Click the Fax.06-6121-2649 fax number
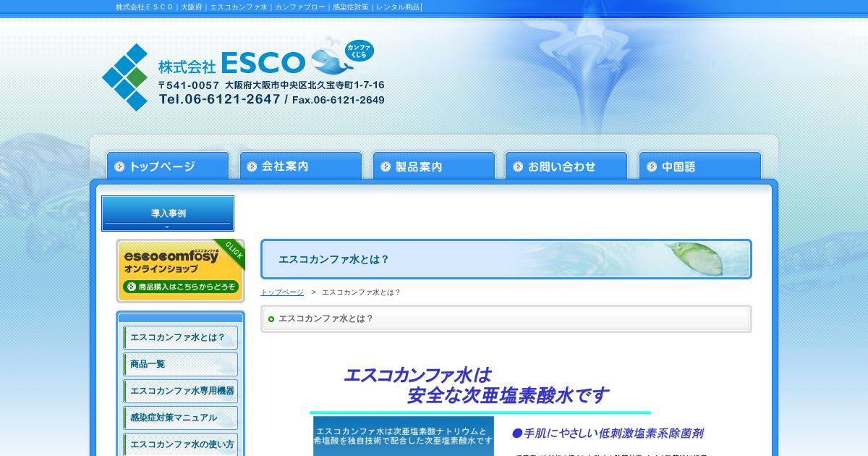 [x=339, y=100]
